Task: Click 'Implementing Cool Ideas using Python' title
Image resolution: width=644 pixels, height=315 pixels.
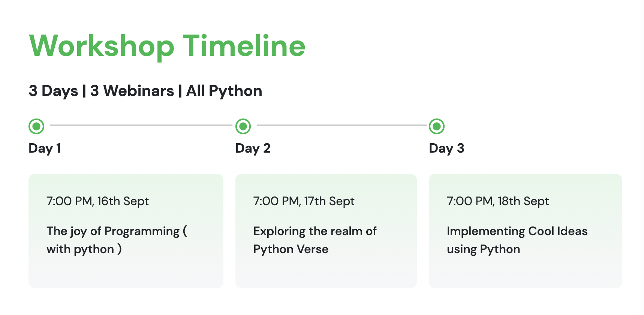Action: [517, 240]
